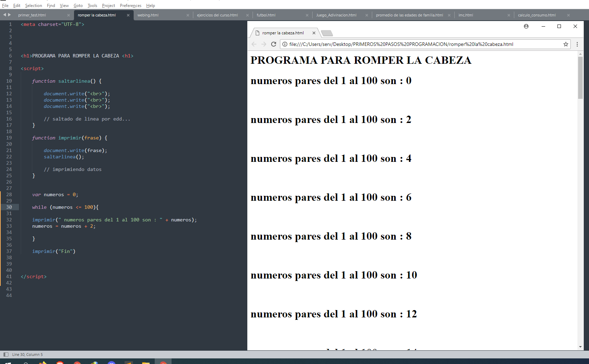Viewport: 589px width, 364px height.
Task: Close the promedio de las edades tab
Action: (449, 15)
